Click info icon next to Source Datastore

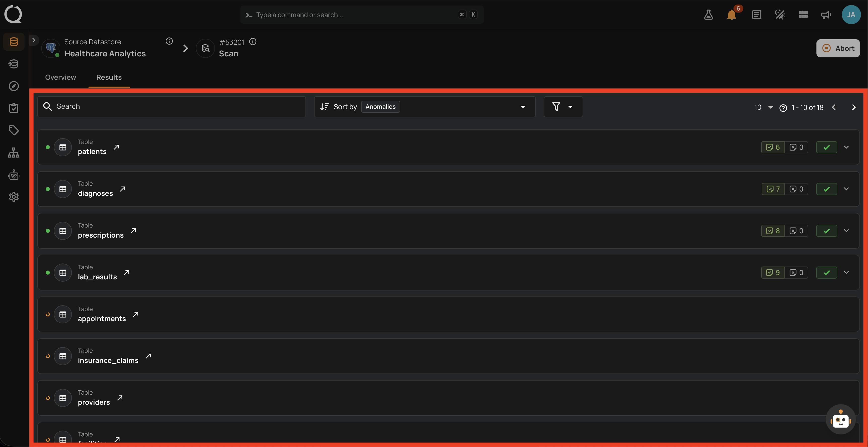click(x=169, y=41)
